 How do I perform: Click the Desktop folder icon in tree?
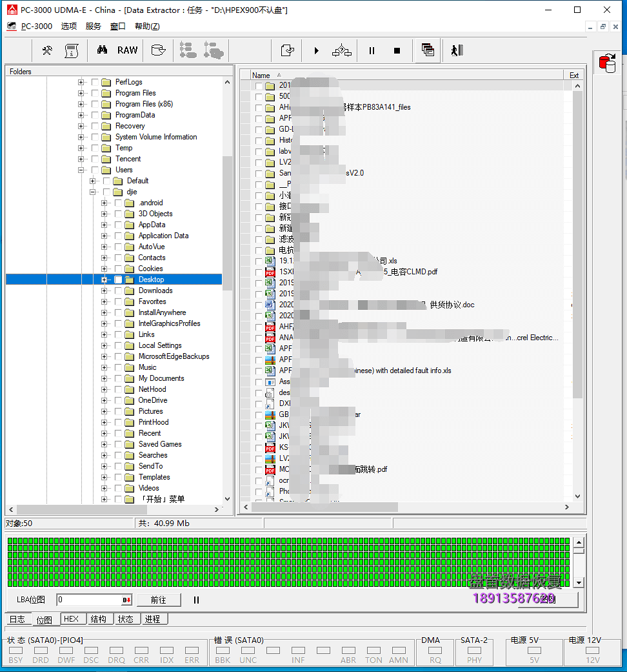tap(130, 280)
